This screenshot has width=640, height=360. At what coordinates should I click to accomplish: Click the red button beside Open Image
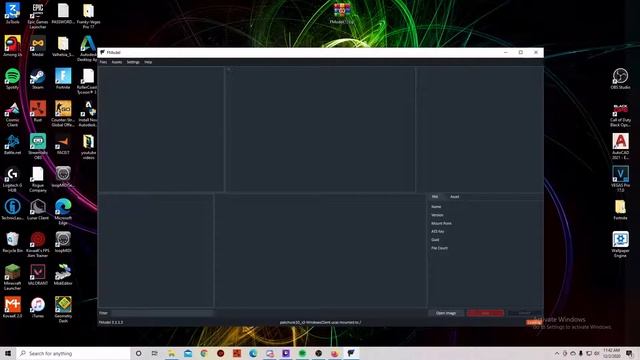tap(485, 313)
